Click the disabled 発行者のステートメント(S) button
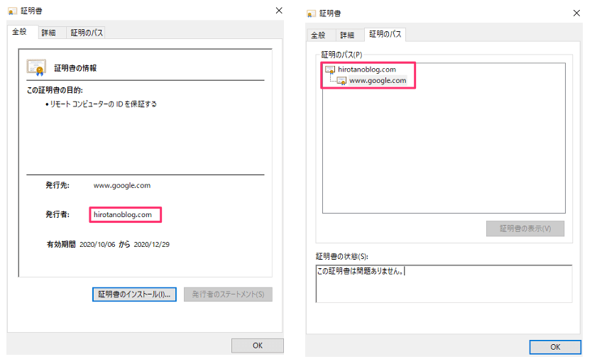Screen dimensions: 592x364 pyautogui.click(x=228, y=294)
